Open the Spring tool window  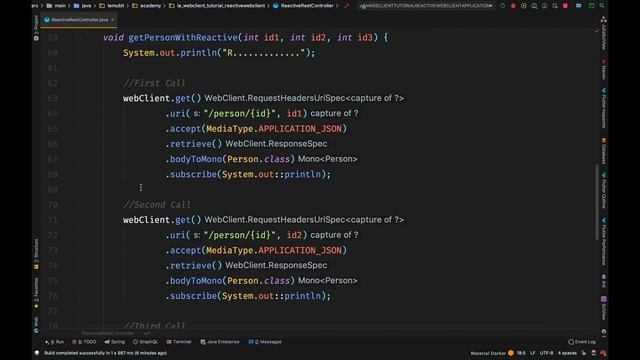click(115, 342)
